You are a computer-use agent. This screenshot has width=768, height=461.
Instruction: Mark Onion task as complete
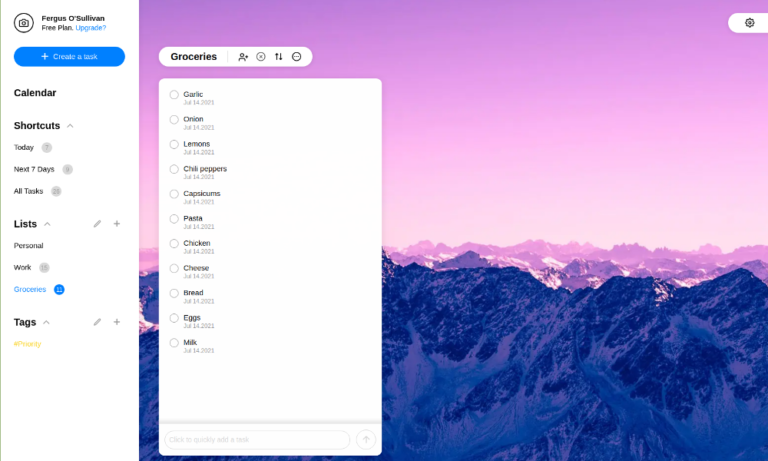pos(174,120)
